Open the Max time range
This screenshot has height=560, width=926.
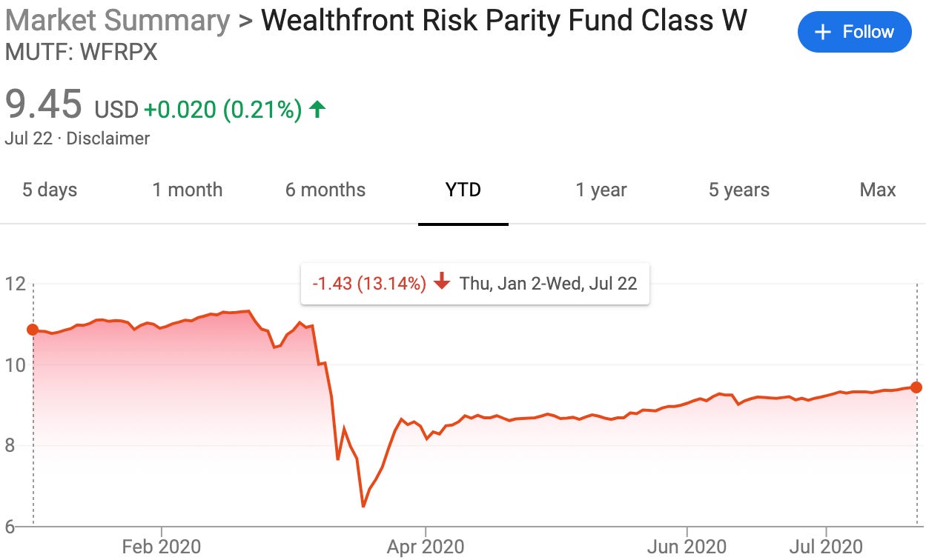[x=878, y=190]
